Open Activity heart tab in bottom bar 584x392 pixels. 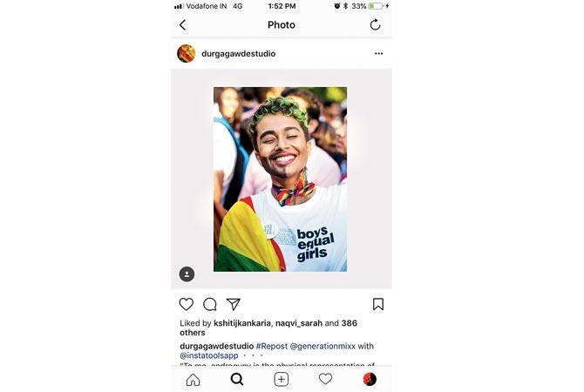325,379
